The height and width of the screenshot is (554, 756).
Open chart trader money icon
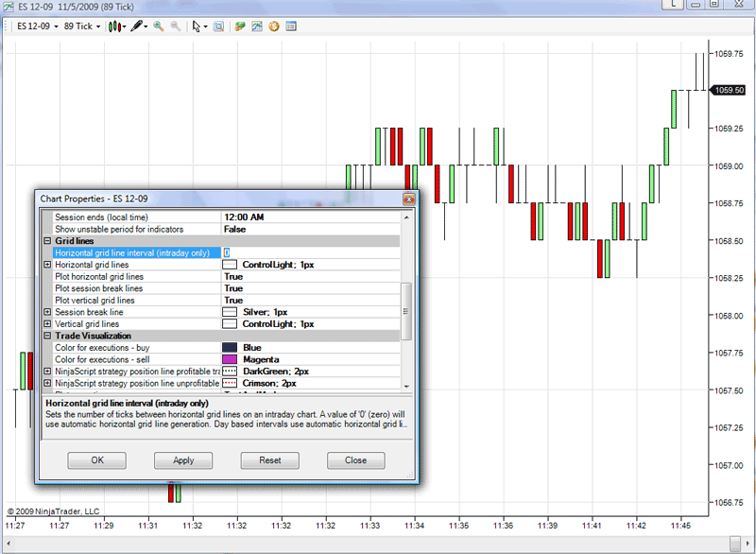(240, 26)
